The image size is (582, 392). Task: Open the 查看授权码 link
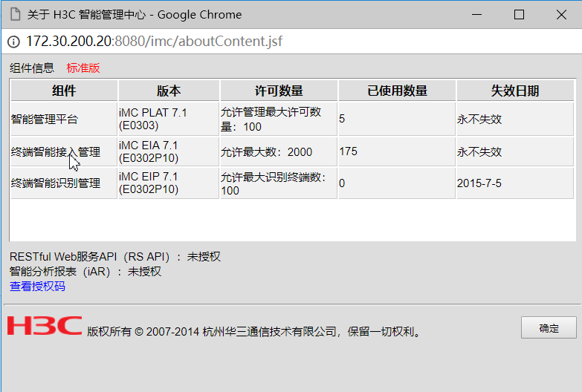coord(37,286)
